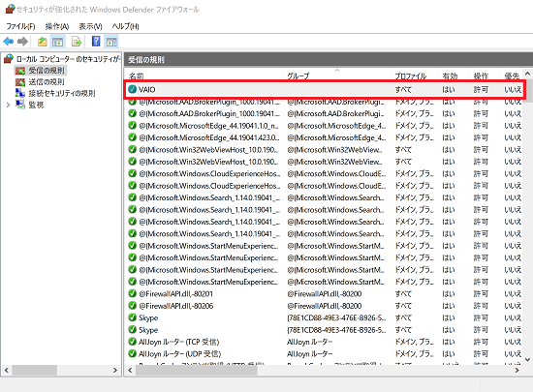Click the 受信の規則 tree icon
Image resolution: width=533 pixels, height=392 pixels.
[20, 71]
